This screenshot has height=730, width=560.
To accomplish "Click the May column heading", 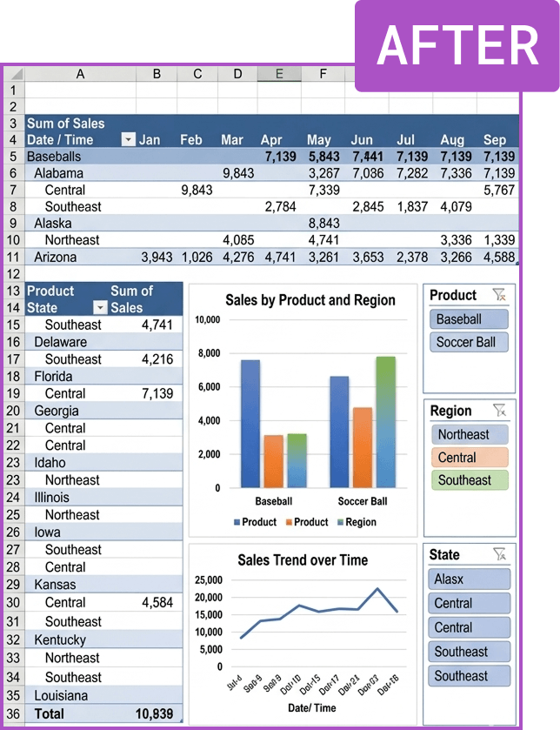I will (x=319, y=140).
